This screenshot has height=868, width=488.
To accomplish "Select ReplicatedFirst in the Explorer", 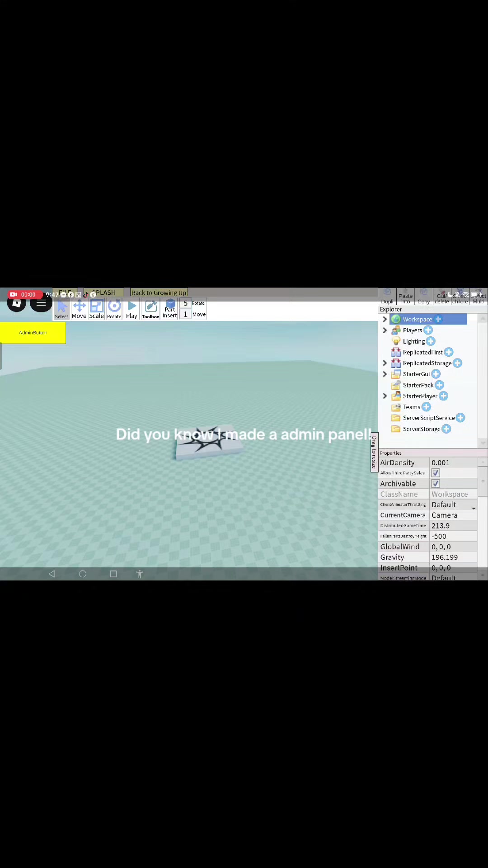I will (x=423, y=352).
